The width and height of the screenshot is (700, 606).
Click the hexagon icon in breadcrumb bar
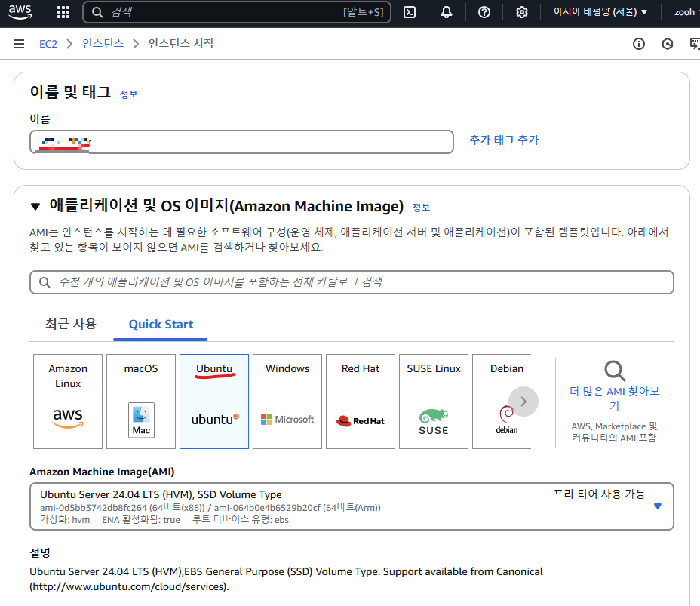pyautogui.click(x=668, y=44)
